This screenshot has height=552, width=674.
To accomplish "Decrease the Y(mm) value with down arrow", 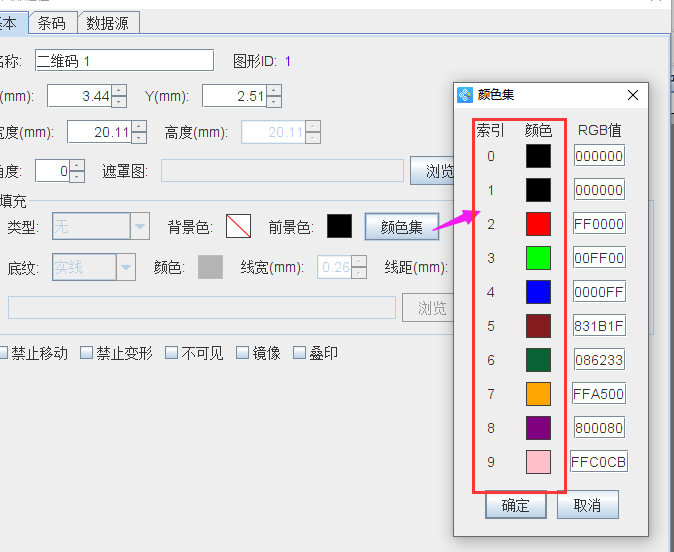I will tap(274, 101).
